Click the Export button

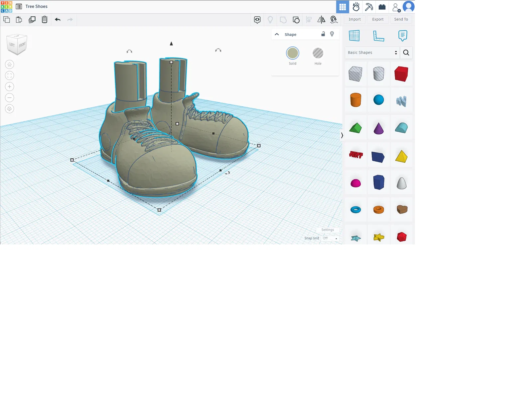click(378, 19)
